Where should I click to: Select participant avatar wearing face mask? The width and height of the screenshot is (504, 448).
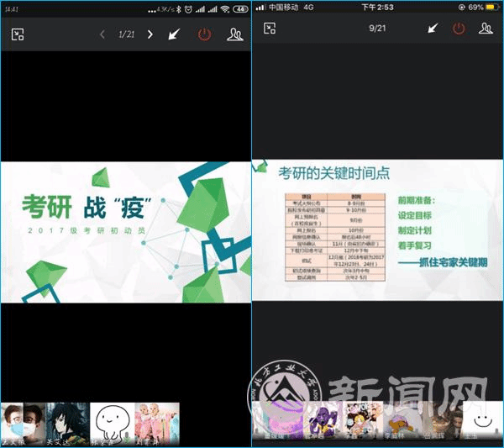[22, 424]
